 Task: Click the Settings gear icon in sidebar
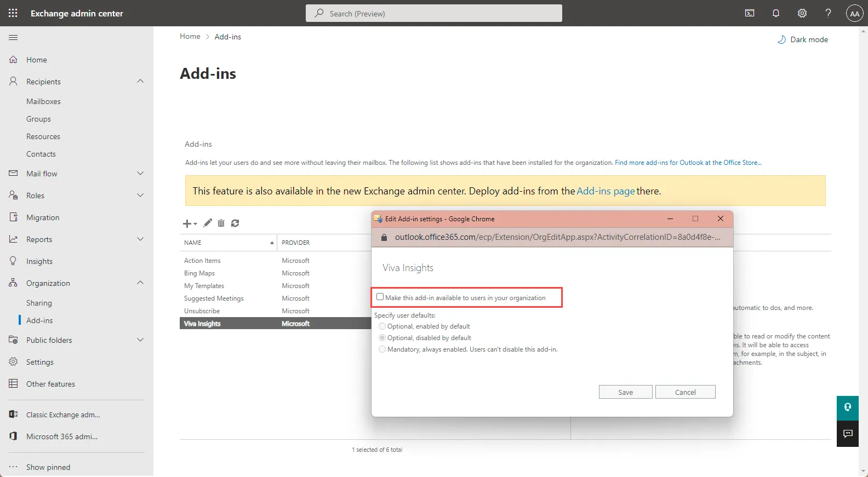pos(13,362)
